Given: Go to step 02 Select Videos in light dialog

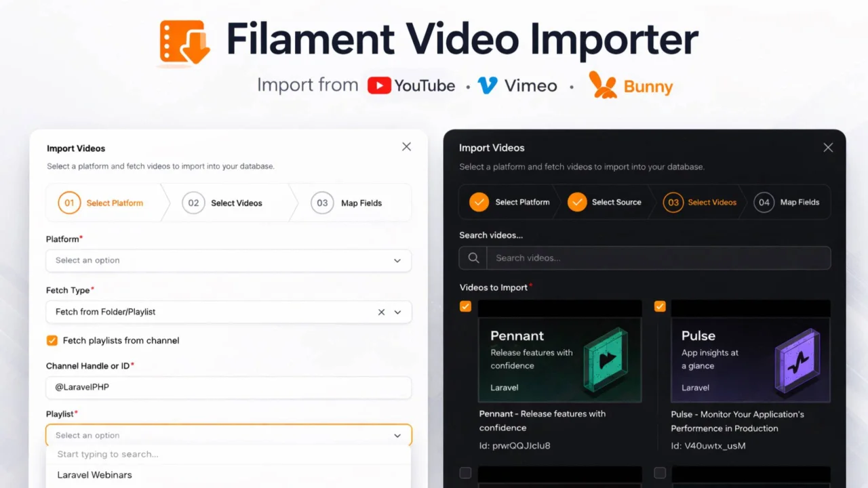Looking at the screenshot, I should (x=222, y=203).
